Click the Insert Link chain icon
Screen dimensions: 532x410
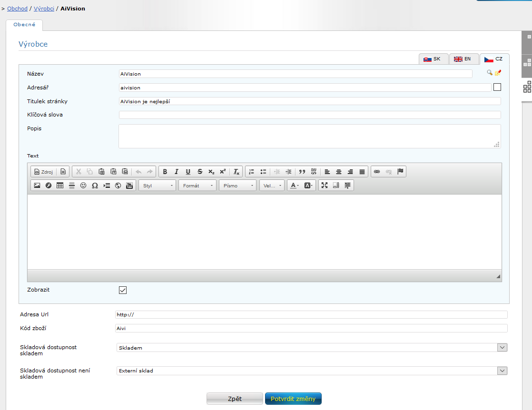[x=377, y=172]
